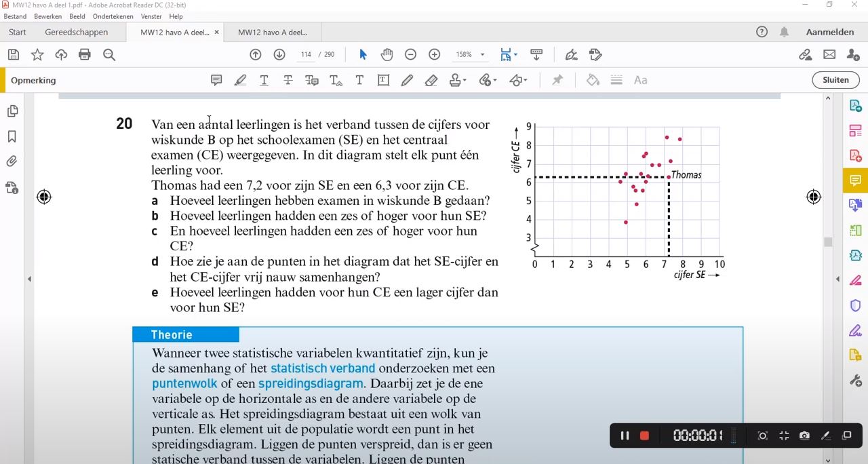
Task: Show the attachments paperclip panel
Action: pyautogui.click(x=12, y=161)
